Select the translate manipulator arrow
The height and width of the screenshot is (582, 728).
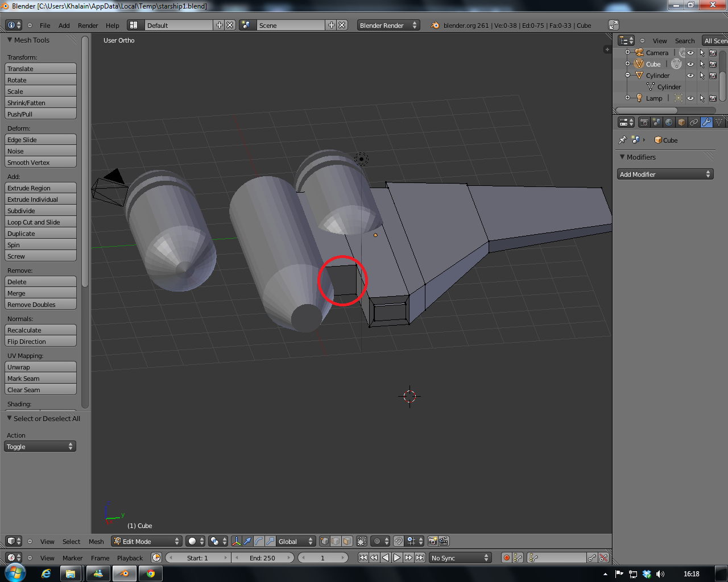[247, 541]
